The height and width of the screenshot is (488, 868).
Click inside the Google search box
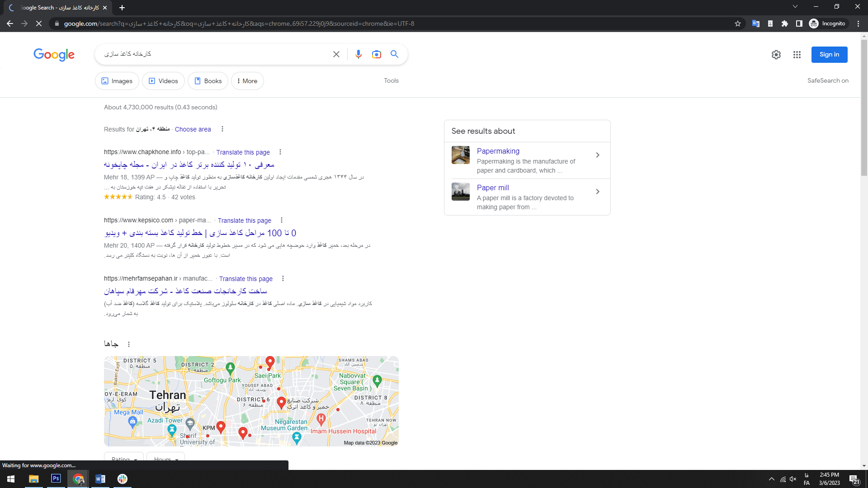(x=212, y=54)
